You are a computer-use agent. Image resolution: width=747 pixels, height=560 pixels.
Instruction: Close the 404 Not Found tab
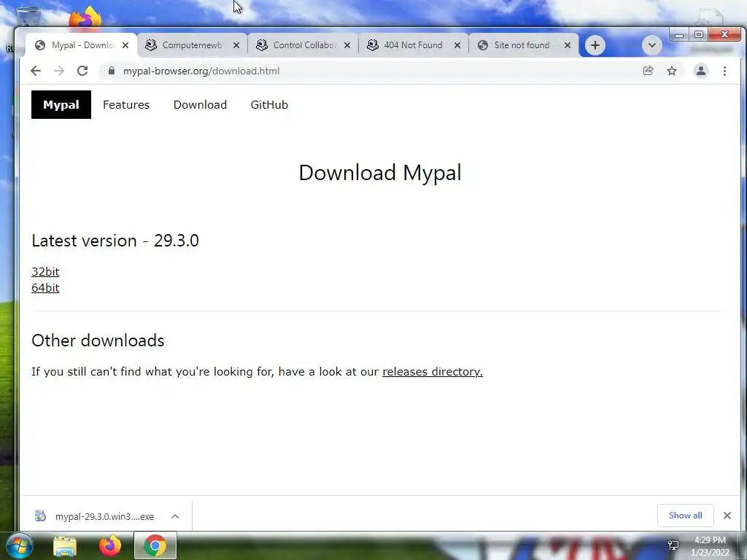(x=457, y=45)
